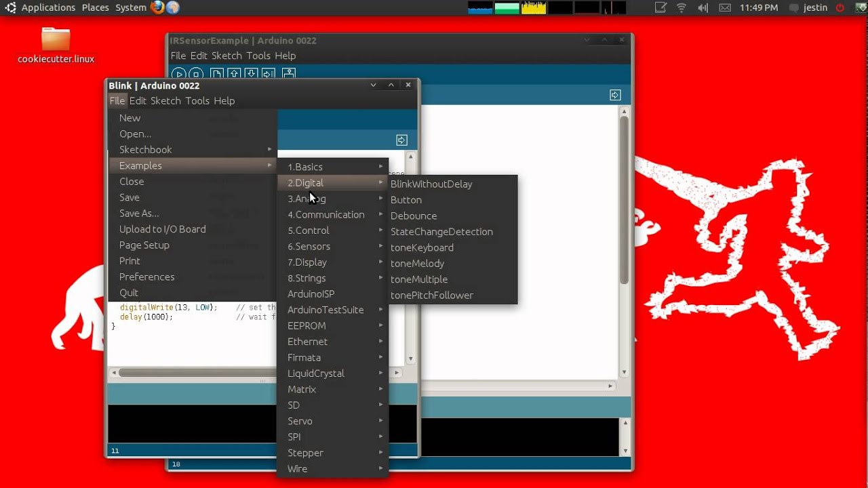Viewport: 868px width, 488px height.
Task: Click Blink editor horizontal scrollbar thumb
Action: pos(199,373)
